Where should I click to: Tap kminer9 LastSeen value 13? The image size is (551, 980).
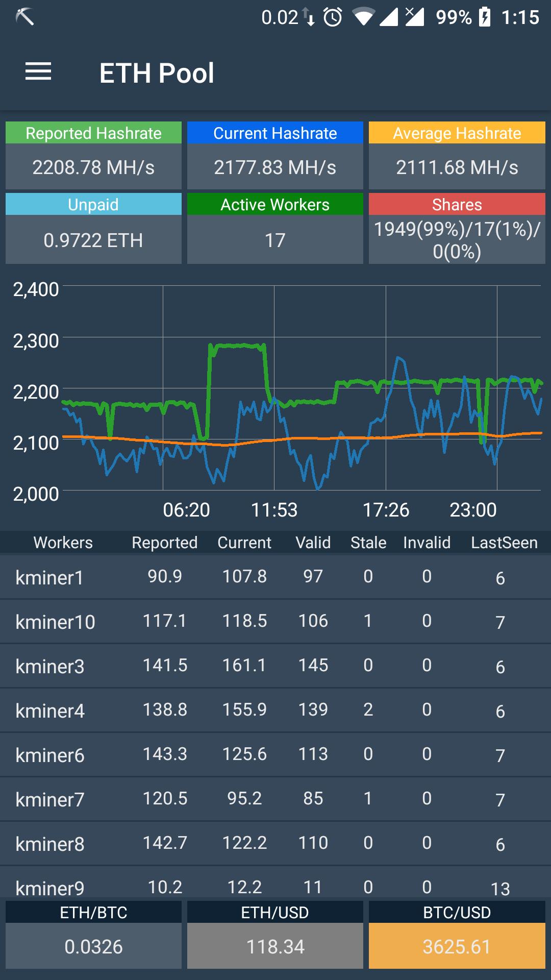500,889
